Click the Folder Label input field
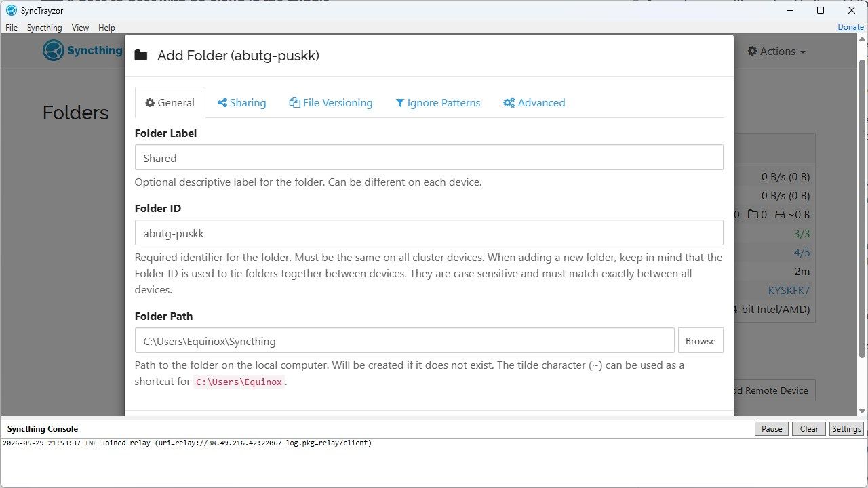Viewport: 868px width, 488px height. click(x=429, y=157)
